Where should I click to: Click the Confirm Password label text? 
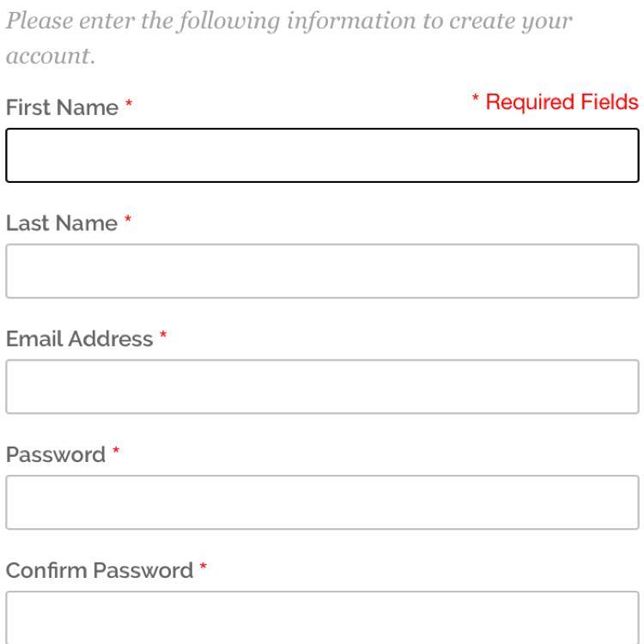(x=100, y=570)
